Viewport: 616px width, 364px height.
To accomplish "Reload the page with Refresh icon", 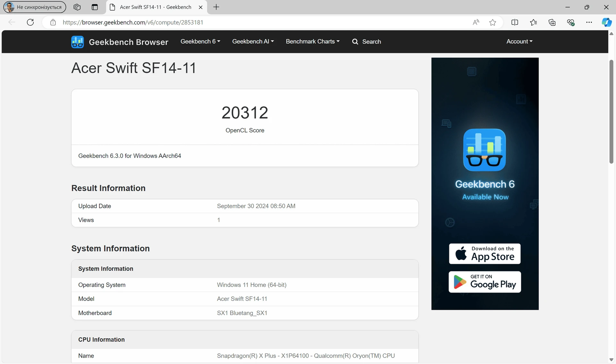I will [x=30, y=22].
